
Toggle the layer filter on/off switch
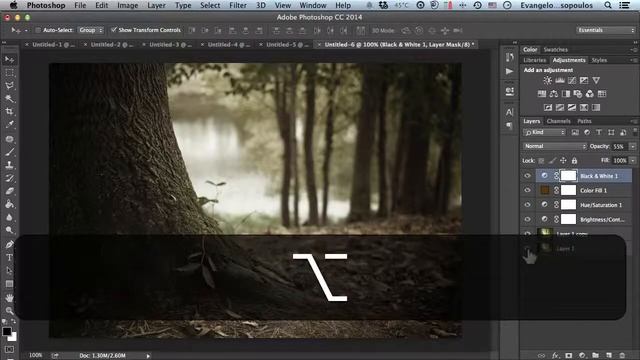[x=635, y=131]
